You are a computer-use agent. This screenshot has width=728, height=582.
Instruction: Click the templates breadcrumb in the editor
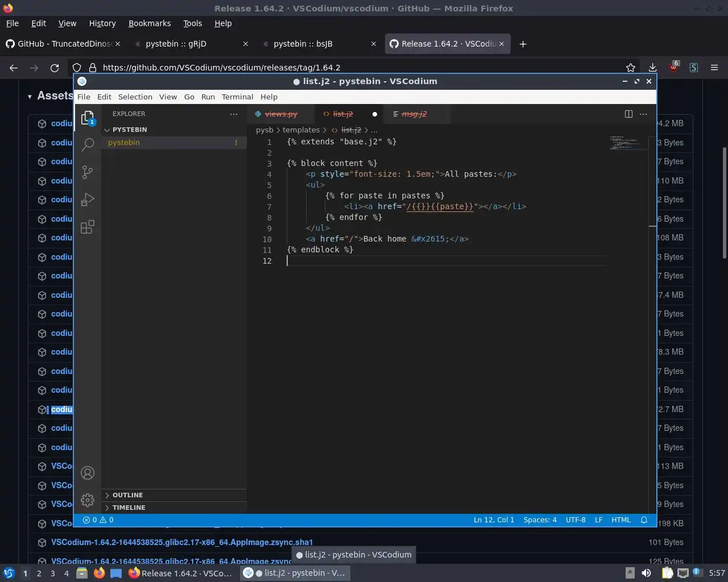[x=301, y=130]
